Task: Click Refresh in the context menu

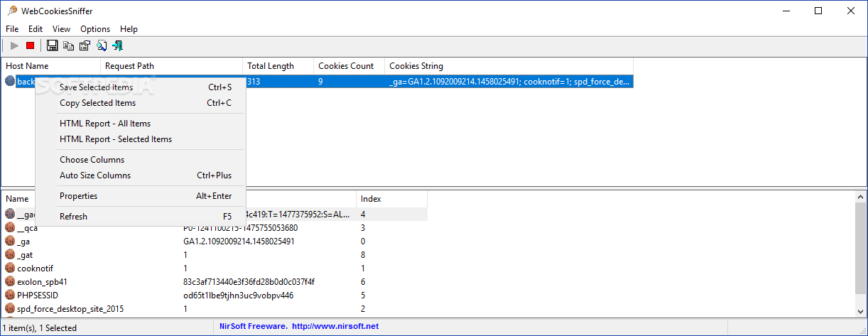Action: 73,217
